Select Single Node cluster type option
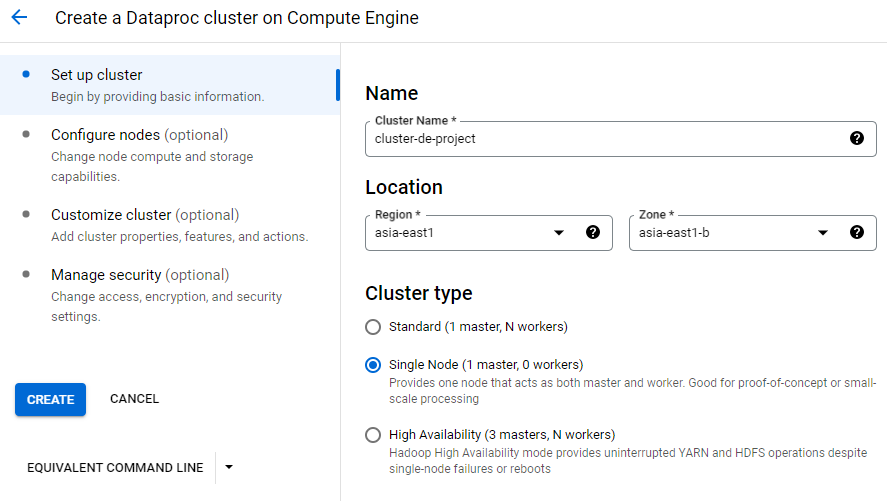Image resolution: width=887 pixels, height=501 pixels. (373, 365)
